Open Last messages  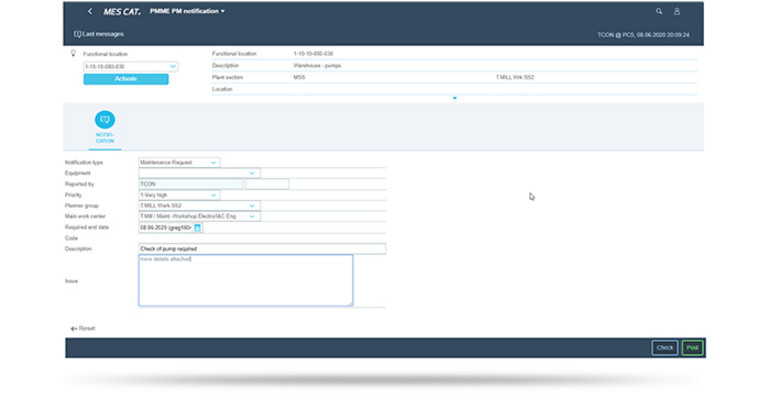[x=99, y=34]
